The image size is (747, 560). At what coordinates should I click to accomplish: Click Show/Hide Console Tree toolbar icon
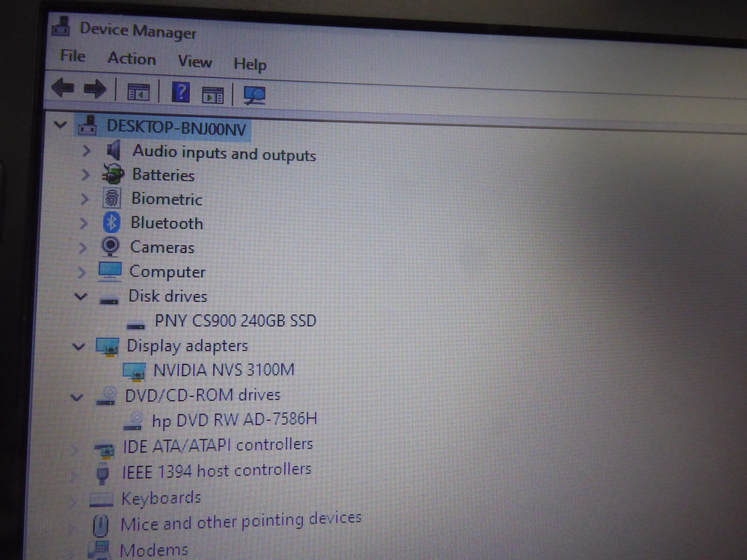pyautogui.click(x=139, y=91)
